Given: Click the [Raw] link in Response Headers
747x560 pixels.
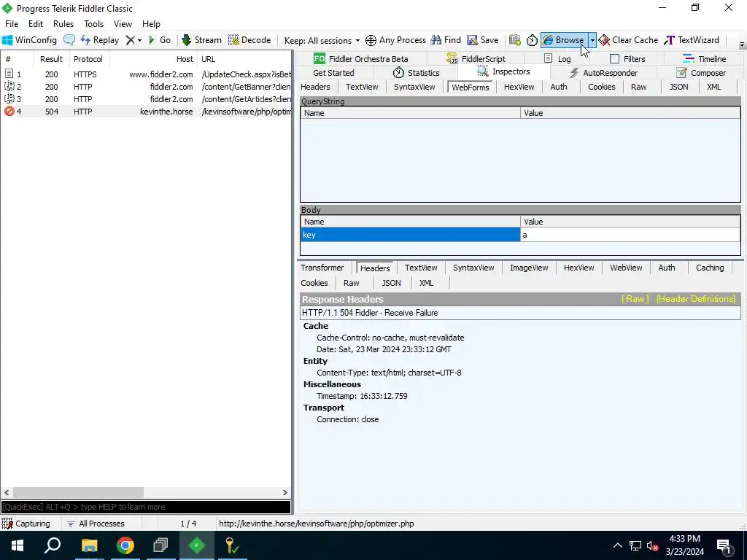Looking at the screenshot, I should [635, 299].
